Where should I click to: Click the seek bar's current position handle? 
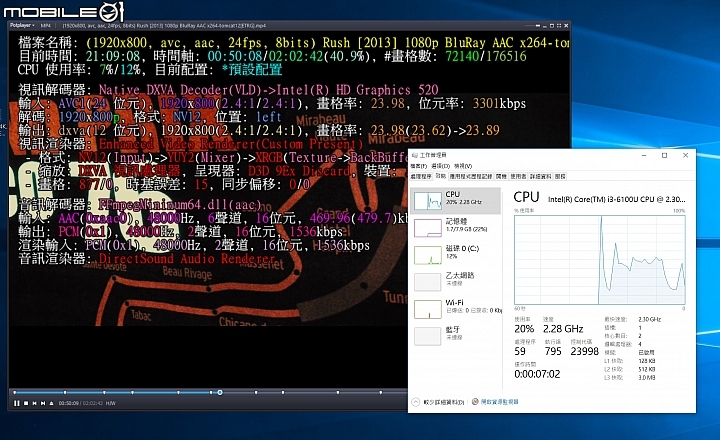click(220, 392)
